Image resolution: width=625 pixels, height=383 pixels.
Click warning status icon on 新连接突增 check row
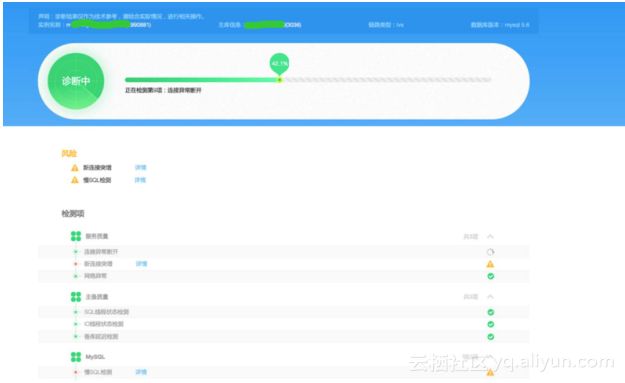[490, 264]
